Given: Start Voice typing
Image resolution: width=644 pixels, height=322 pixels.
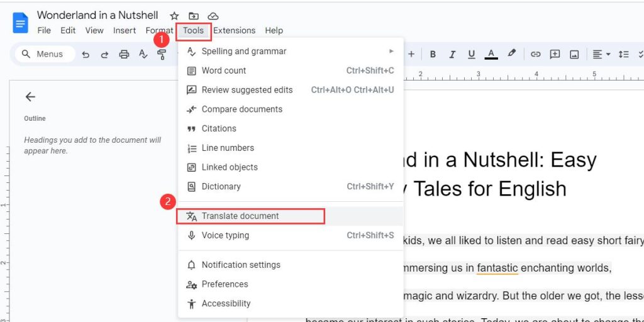Looking at the screenshot, I should pos(291,235).
